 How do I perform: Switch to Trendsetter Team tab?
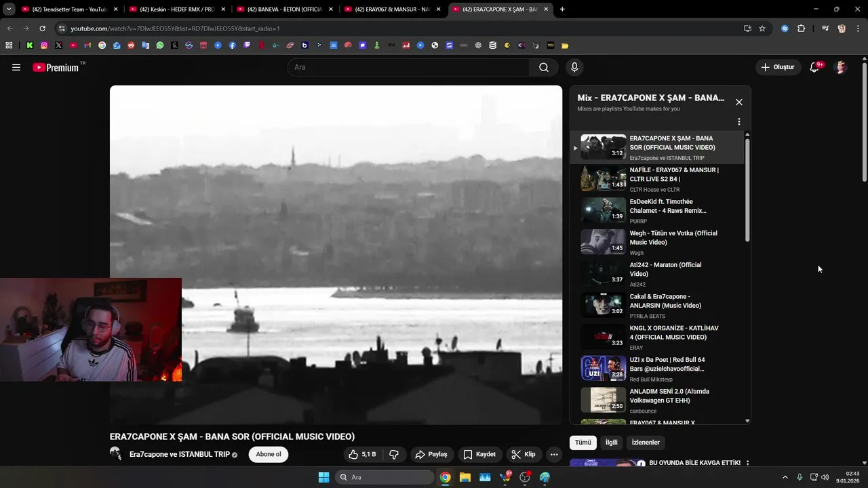[70, 9]
